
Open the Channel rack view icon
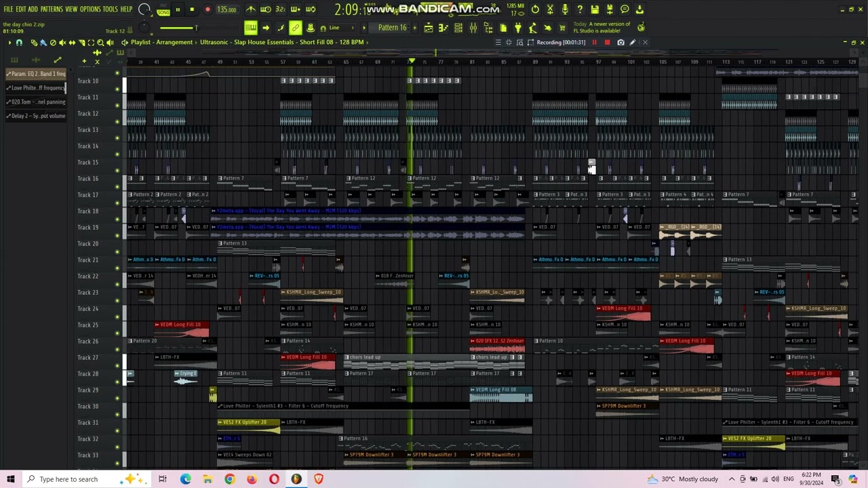pyautogui.click(x=458, y=28)
